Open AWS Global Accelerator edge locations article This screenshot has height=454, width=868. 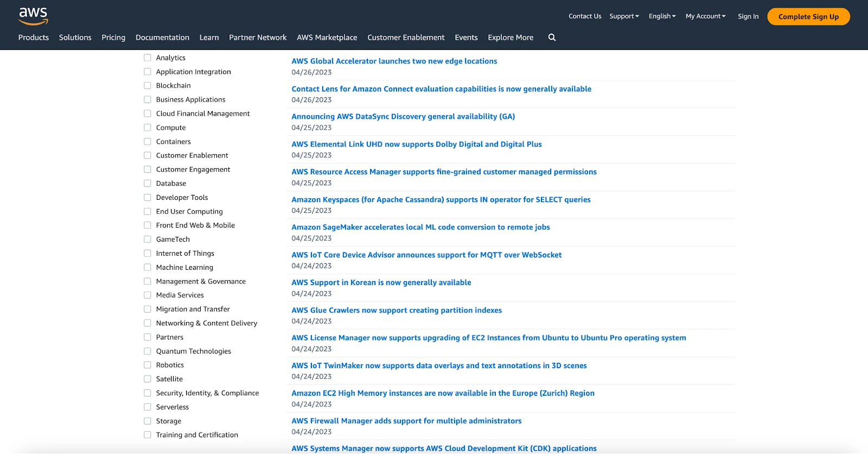pyautogui.click(x=394, y=61)
